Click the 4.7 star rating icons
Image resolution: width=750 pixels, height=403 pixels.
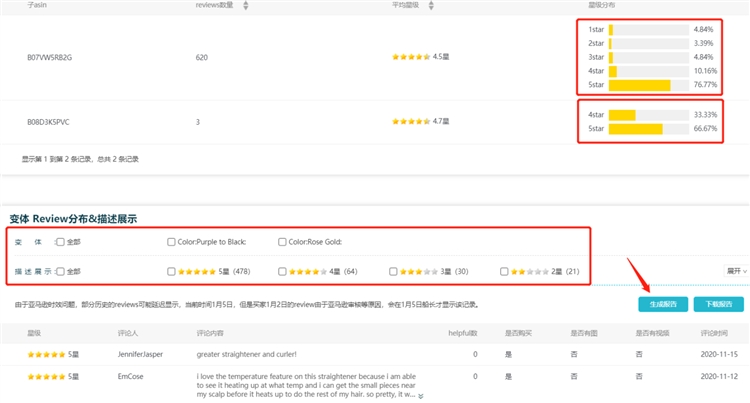tap(411, 121)
